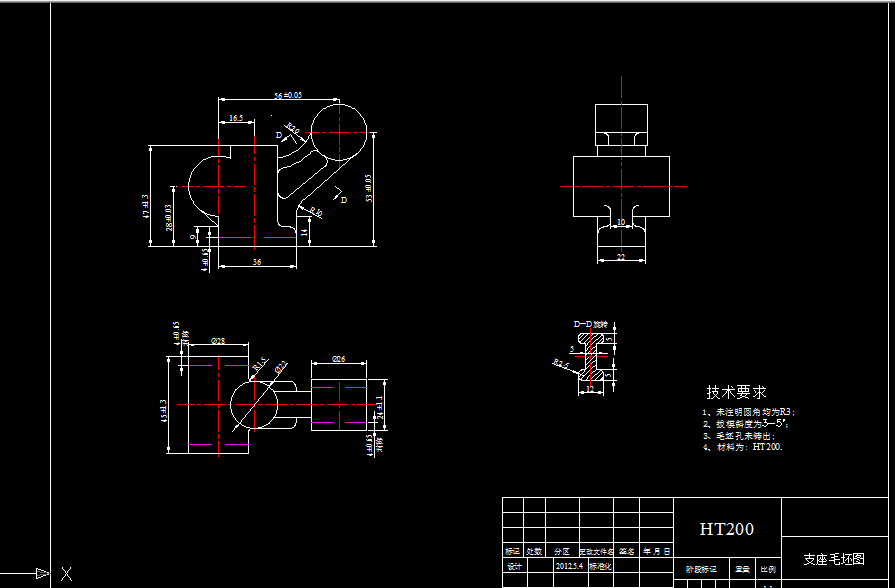
Task: Click the 阶段标记 title block cell
Action: 701,569
